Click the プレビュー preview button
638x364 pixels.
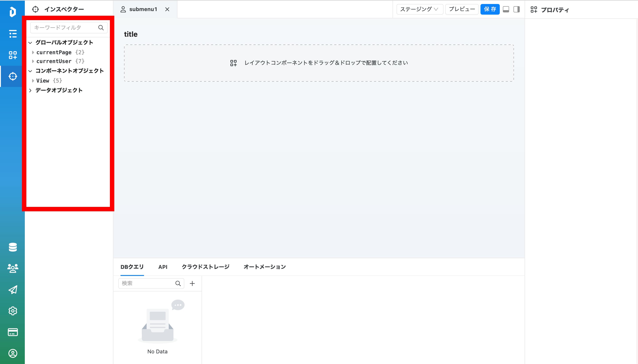click(x=462, y=9)
